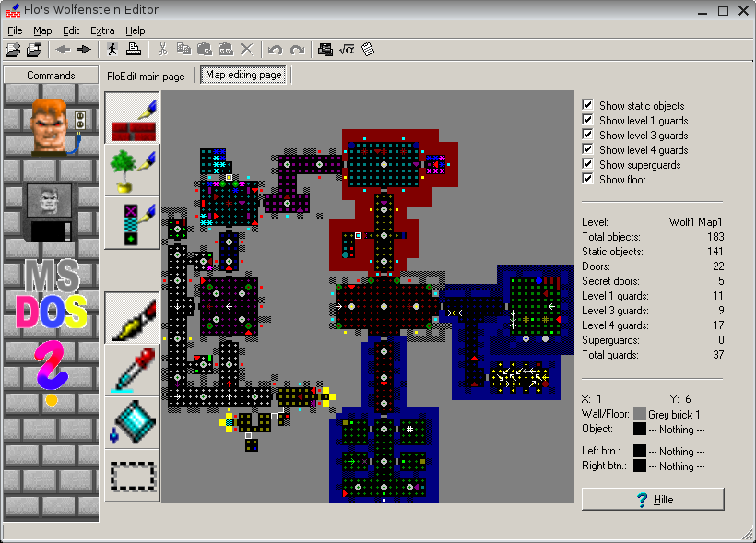Viewport: 756px width, 543px height.
Task: Click the grey face floppy disk icon
Action: tap(50, 213)
